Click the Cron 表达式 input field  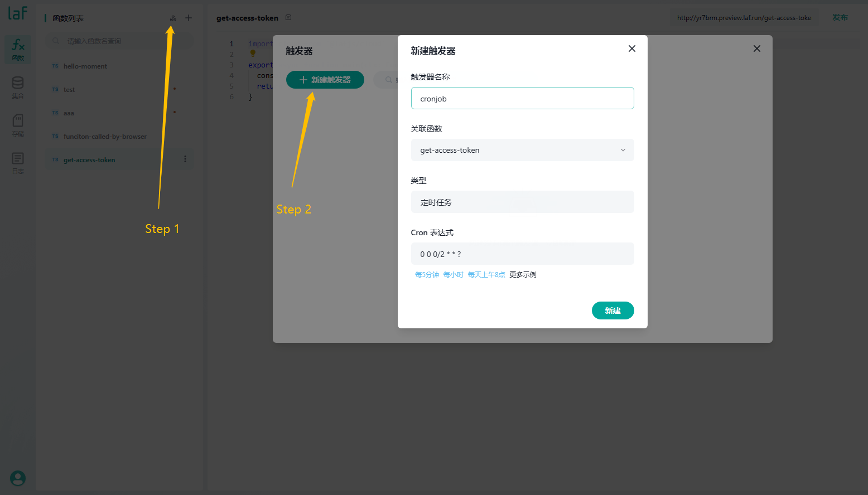coord(522,254)
